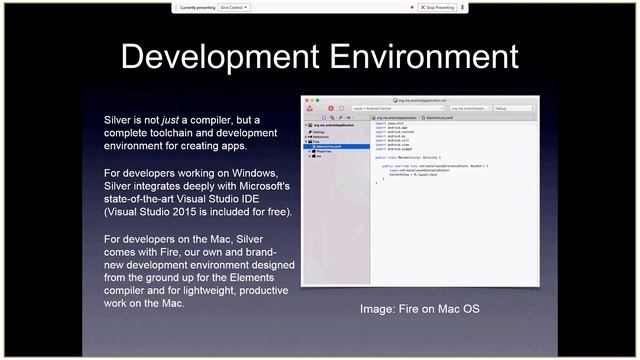Click the "Development Environment" slide title
640x360 pixels.
(320, 56)
